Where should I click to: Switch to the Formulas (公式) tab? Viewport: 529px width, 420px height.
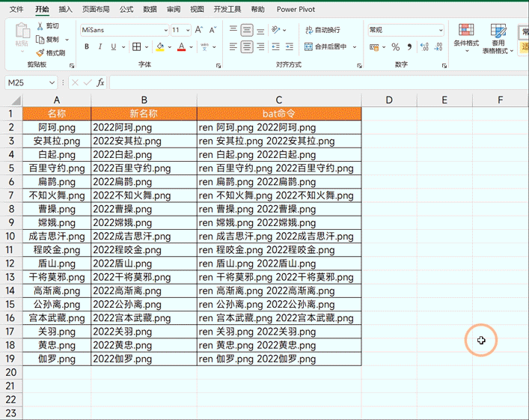tap(126, 10)
